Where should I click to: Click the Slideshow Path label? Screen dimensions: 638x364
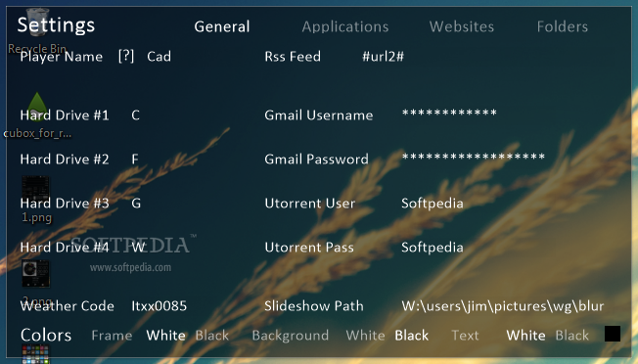(314, 306)
